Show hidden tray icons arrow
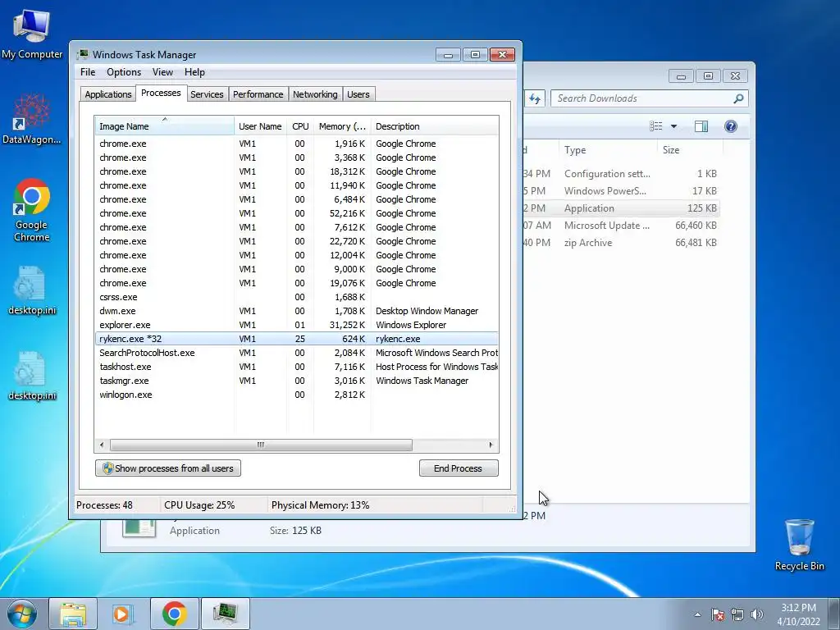The height and width of the screenshot is (630, 840). (697, 614)
